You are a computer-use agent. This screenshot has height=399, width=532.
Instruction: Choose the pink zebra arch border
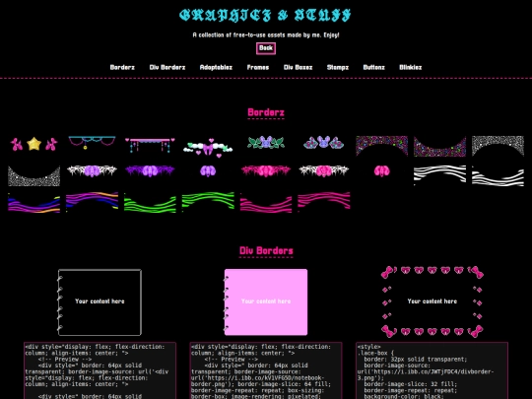[324, 202]
